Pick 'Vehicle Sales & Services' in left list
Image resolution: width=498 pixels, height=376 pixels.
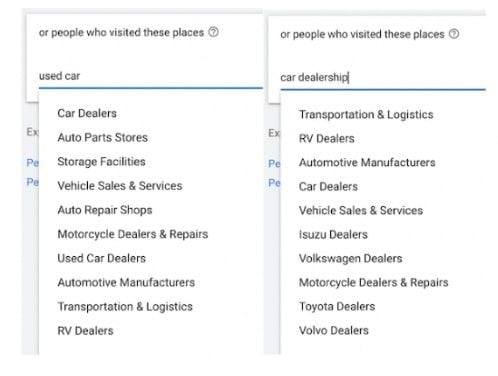click(x=120, y=186)
